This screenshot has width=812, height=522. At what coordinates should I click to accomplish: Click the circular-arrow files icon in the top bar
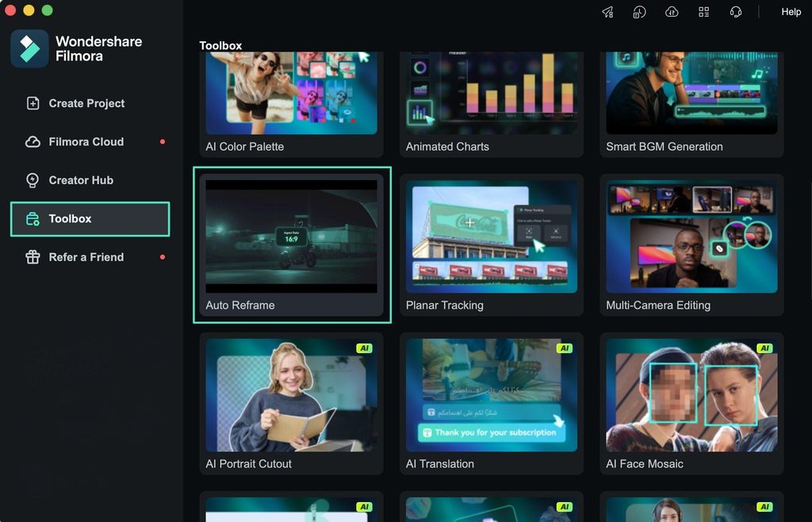pyautogui.click(x=640, y=12)
